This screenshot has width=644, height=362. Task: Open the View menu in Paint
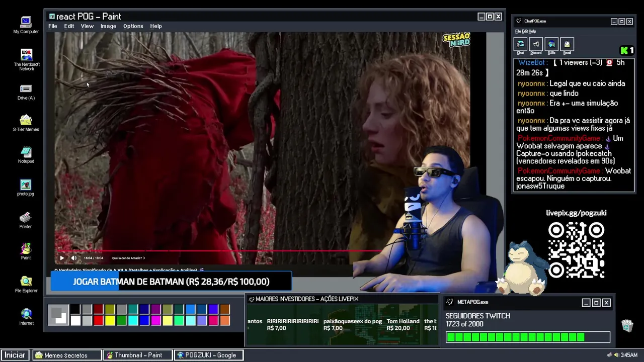pyautogui.click(x=87, y=26)
